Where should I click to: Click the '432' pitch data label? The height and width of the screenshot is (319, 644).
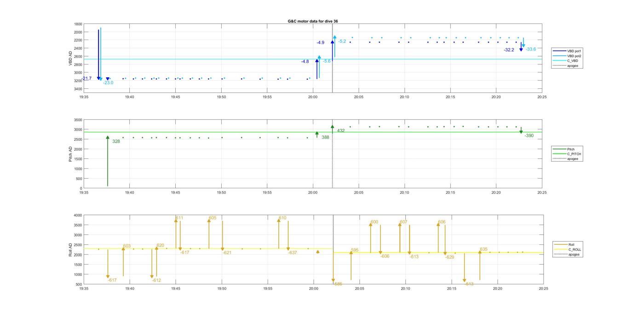341,131
